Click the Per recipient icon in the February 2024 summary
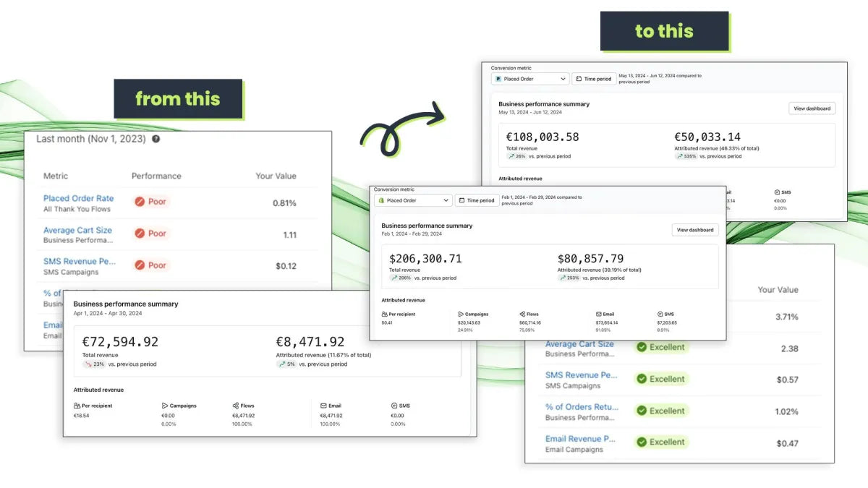This screenshot has height=488, width=868. pos(385,314)
